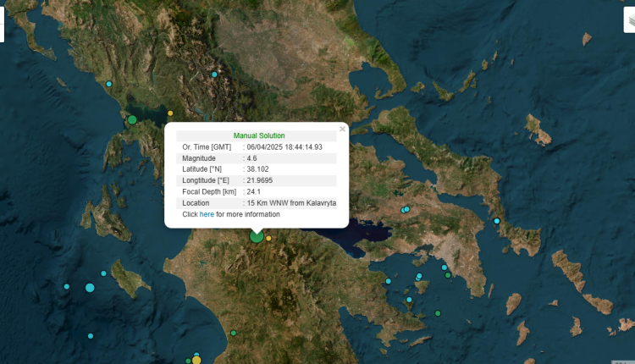The width and height of the screenshot is (635, 364).
Task: Select the paired cyan markers in Boeotia
Action: tap(406, 209)
